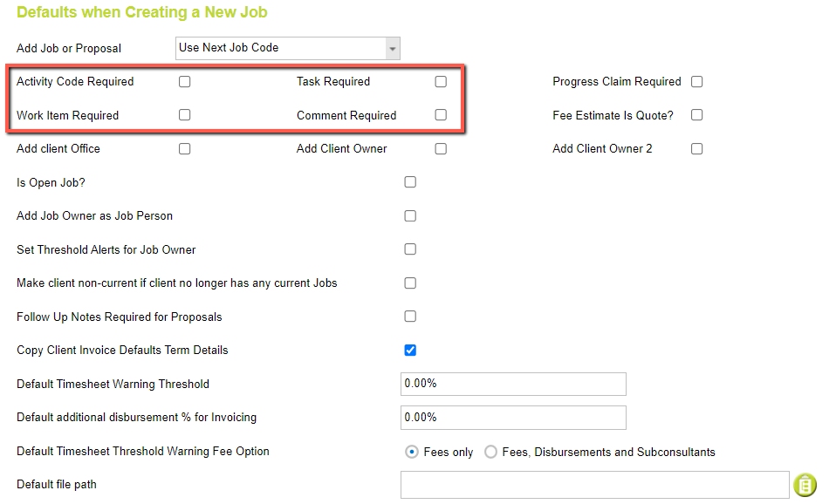Click the Default Timesheet Warning Threshold field
Screen dimensions: 836x504
point(513,384)
